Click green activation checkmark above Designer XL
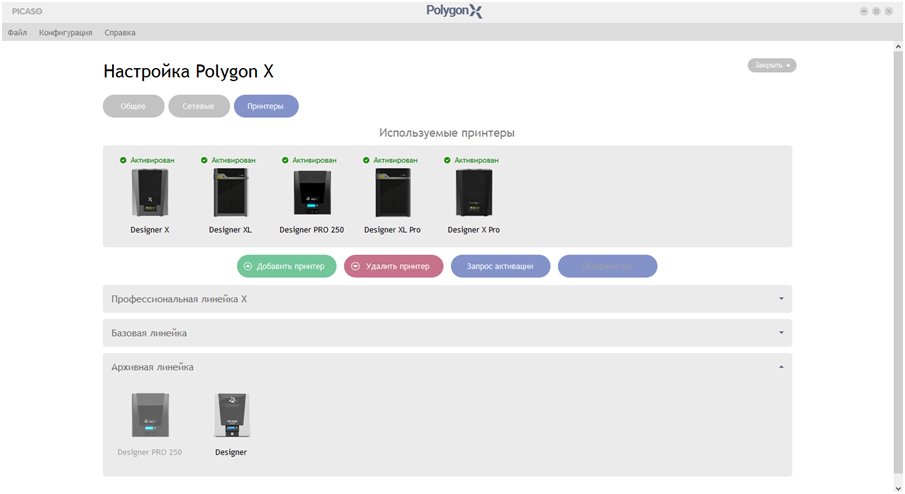Image resolution: width=905 pixels, height=494 pixels. [x=204, y=160]
